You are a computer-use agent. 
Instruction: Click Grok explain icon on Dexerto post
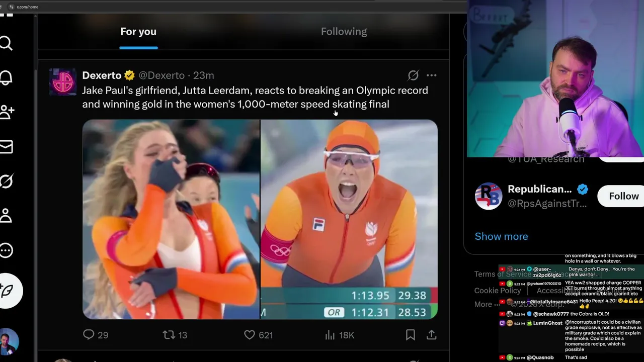point(413,75)
